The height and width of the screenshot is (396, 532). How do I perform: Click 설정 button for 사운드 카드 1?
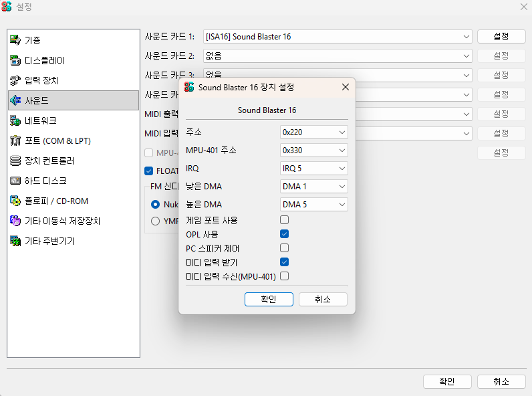pos(501,36)
